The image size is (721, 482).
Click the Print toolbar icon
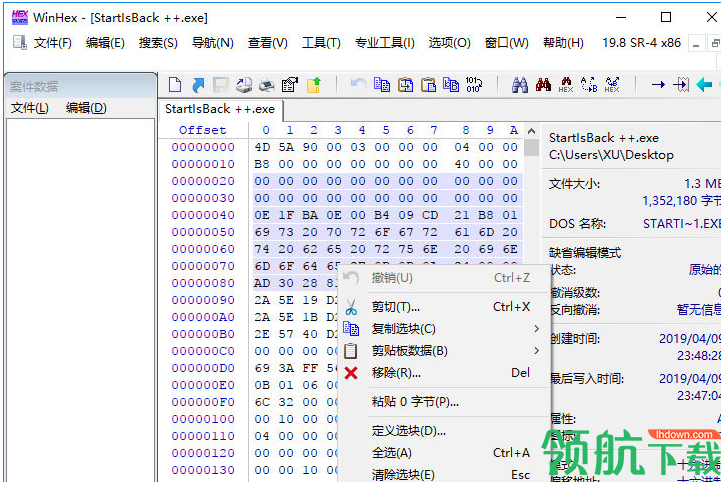click(x=267, y=85)
